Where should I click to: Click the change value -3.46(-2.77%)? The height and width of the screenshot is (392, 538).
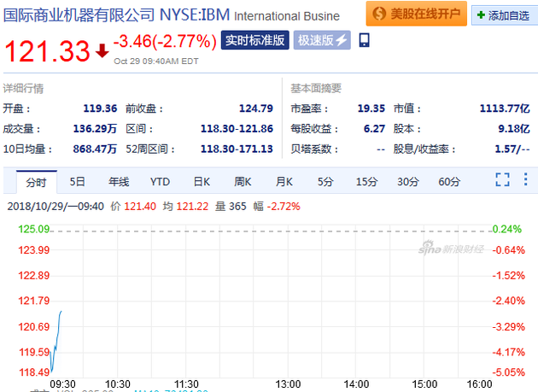[165, 41]
